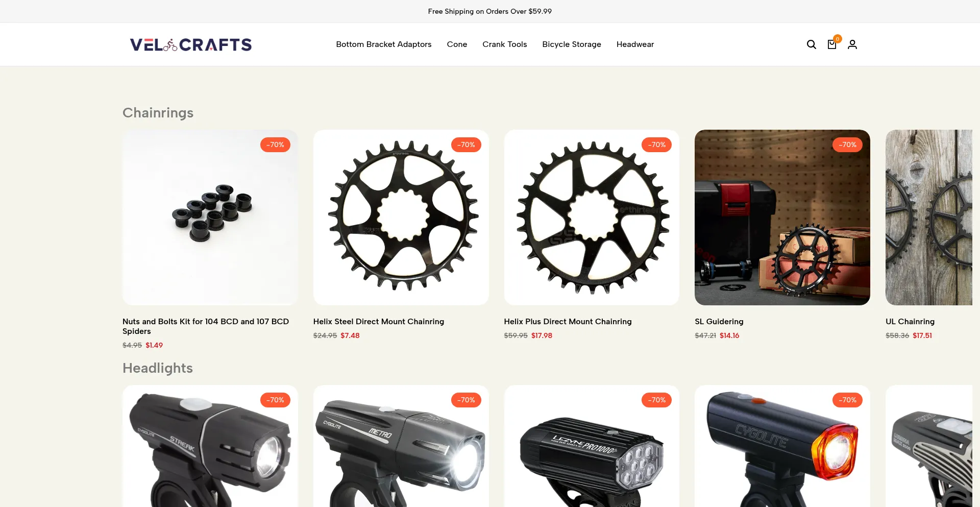The height and width of the screenshot is (507, 980).
Task: View the Lezyne Micro Drive Pro headlight image
Action: (x=592, y=446)
